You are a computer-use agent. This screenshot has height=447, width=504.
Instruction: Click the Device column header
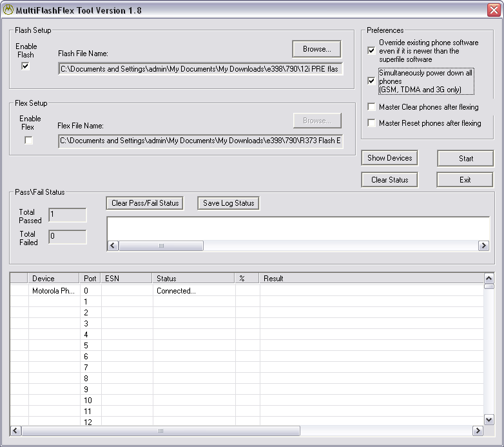(53, 278)
